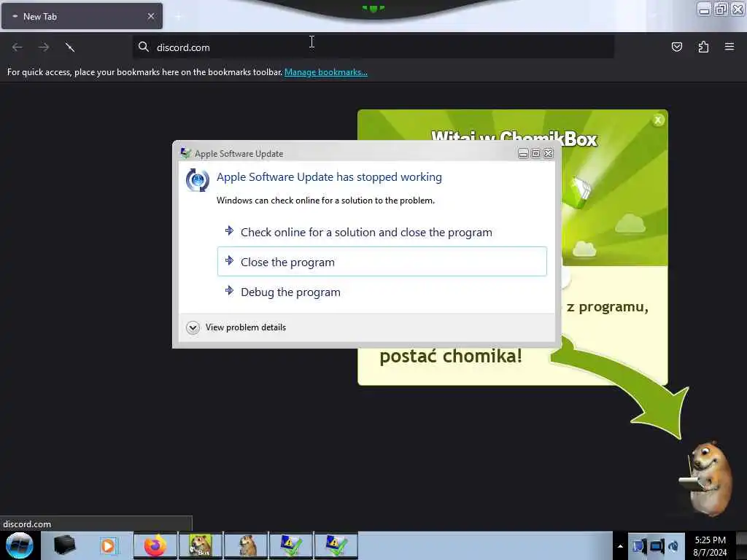The height and width of the screenshot is (560, 747).
Task: Open a new tab with plus button
Action: [x=178, y=17]
